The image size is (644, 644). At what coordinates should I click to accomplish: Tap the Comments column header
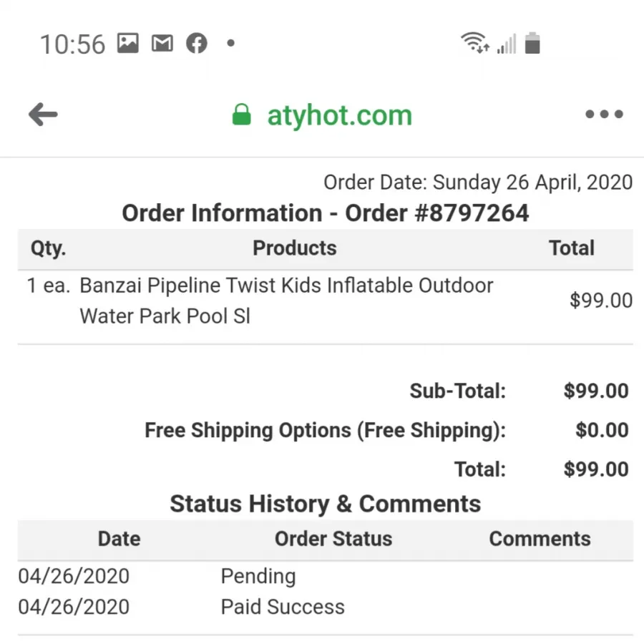(x=540, y=539)
